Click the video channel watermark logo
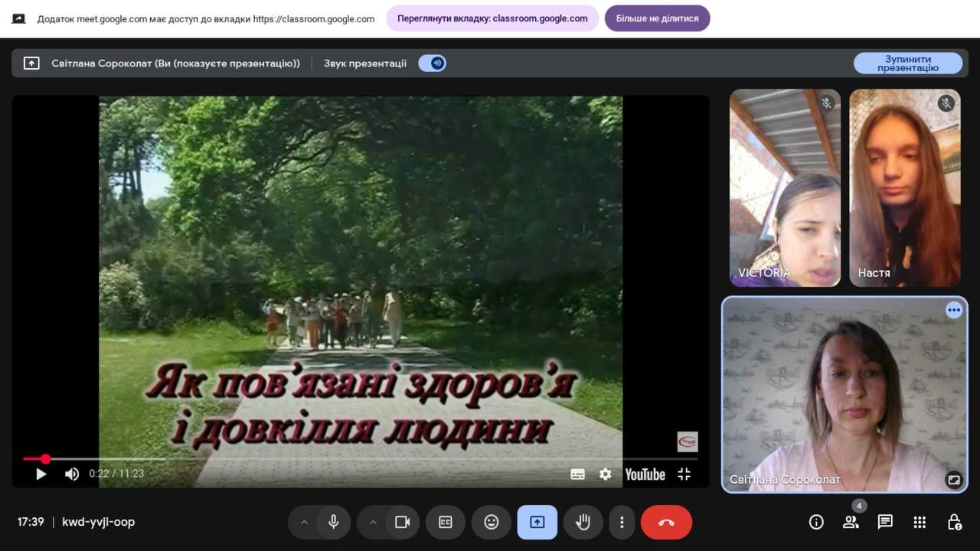Screen dimensions: 980x551 (x=688, y=442)
